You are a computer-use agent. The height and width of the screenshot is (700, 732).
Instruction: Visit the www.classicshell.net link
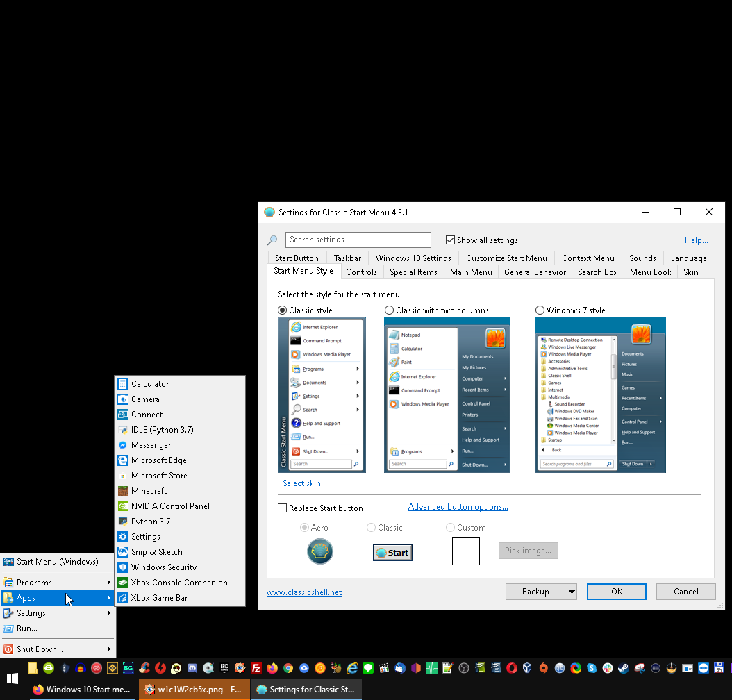click(304, 592)
